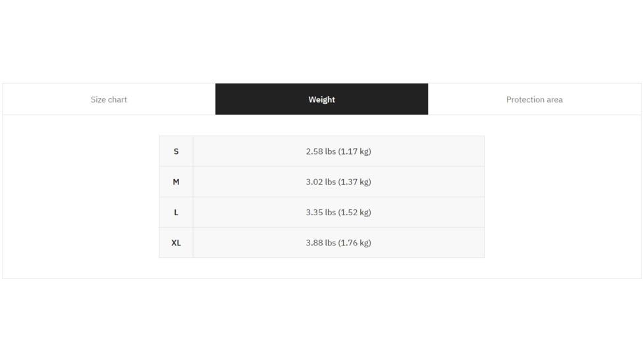Click the M size row header

(x=176, y=182)
